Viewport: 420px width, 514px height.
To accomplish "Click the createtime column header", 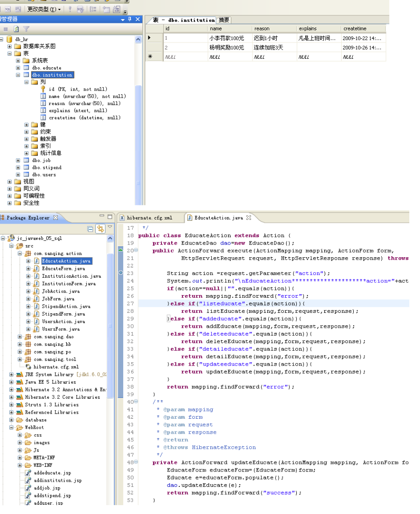I will [x=364, y=28].
